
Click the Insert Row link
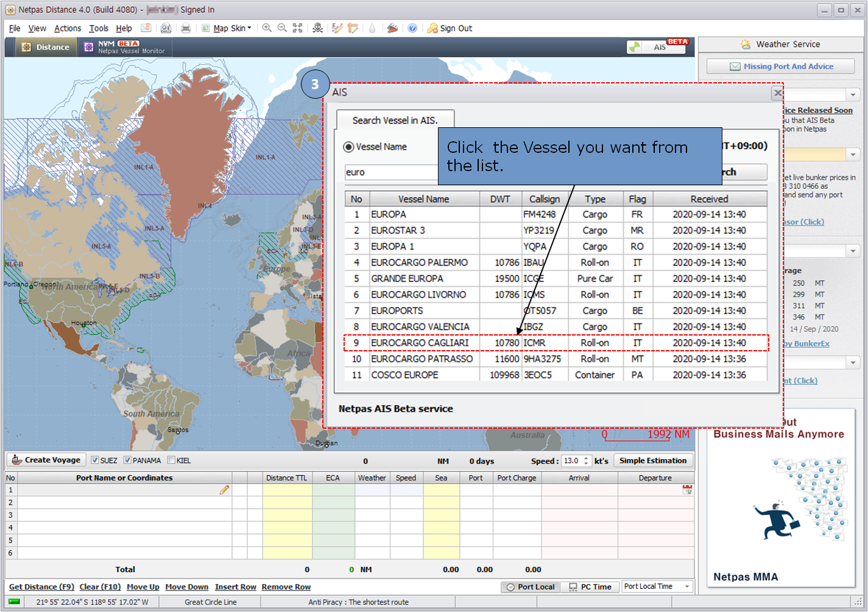[236, 587]
